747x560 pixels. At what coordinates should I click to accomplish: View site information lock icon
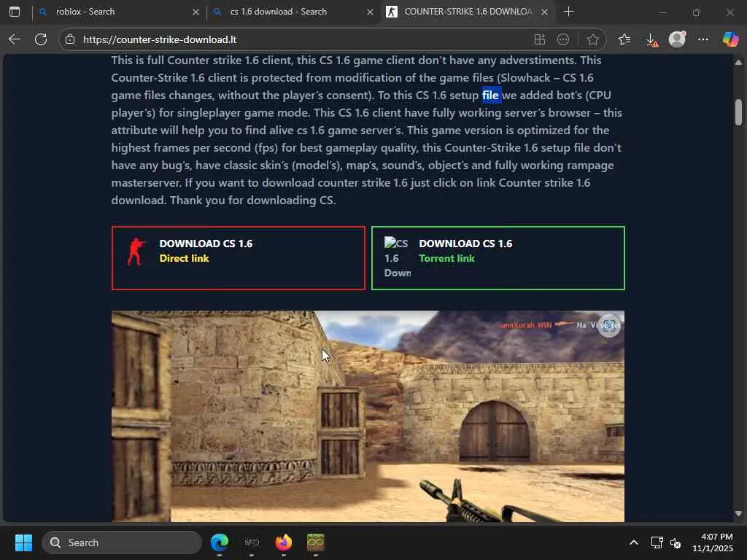(x=70, y=39)
